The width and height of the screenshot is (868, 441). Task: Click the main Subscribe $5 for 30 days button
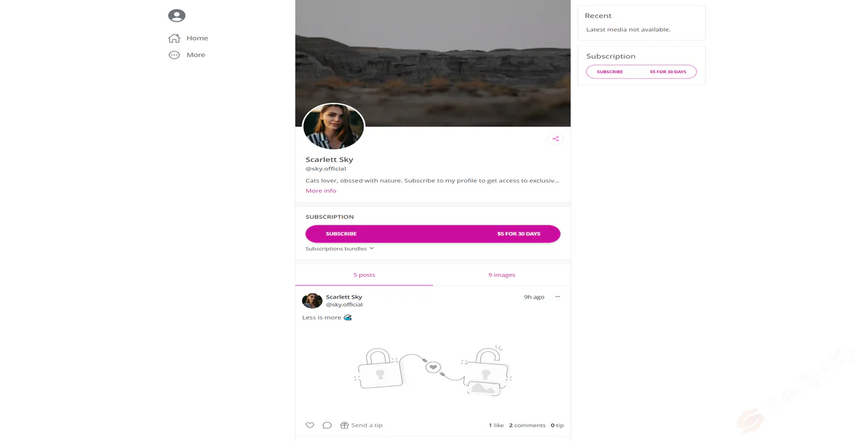tap(433, 234)
